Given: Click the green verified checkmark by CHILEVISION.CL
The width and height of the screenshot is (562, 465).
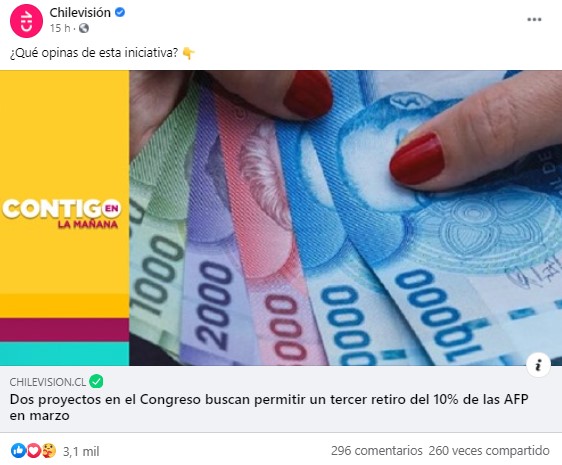Looking at the screenshot, I should point(96,381).
